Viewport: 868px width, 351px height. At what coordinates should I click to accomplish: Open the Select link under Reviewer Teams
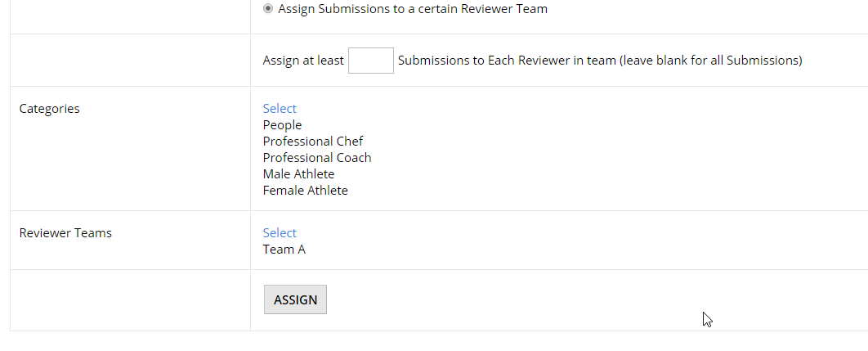click(x=280, y=233)
